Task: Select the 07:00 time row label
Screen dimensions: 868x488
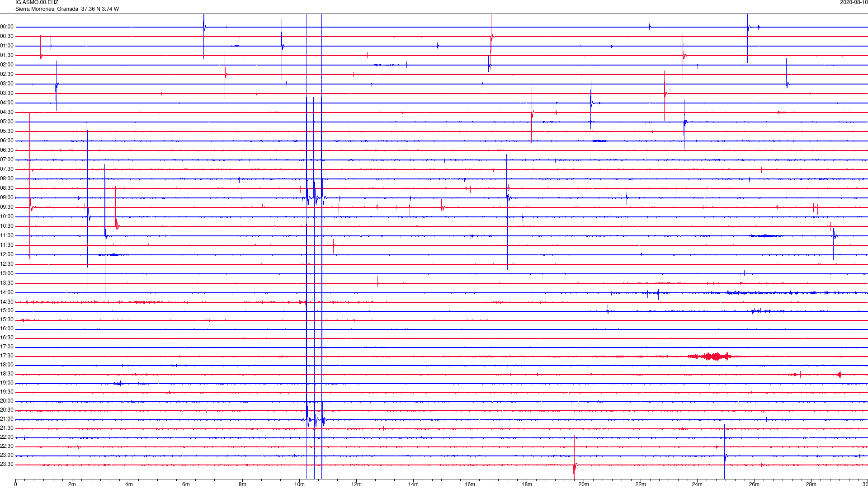Action: pyautogui.click(x=7, y=160)
